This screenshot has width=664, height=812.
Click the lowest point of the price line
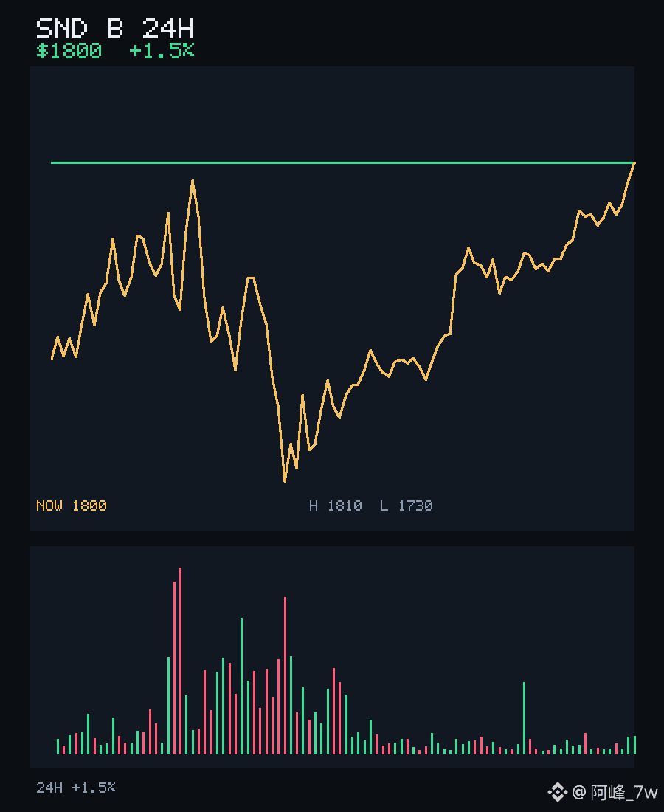click(285, 481)
